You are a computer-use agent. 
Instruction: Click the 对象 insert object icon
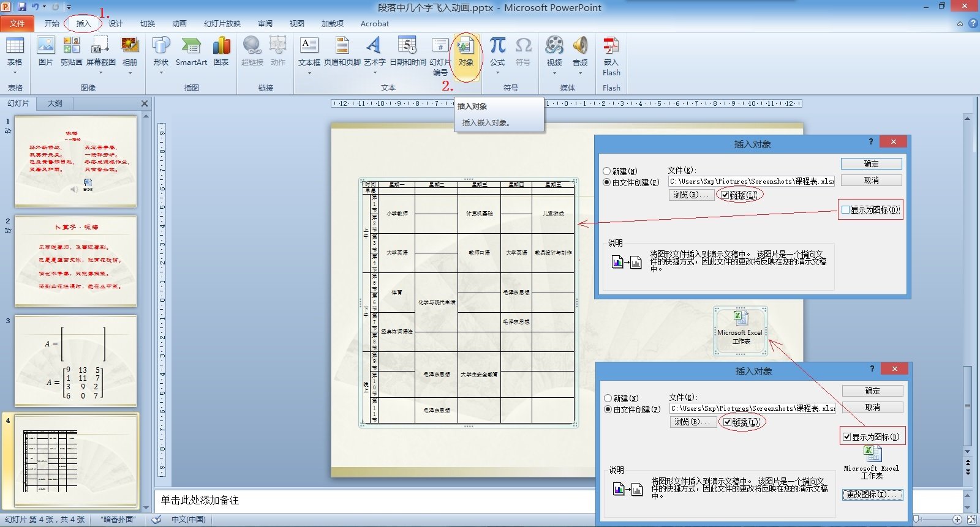466,45
